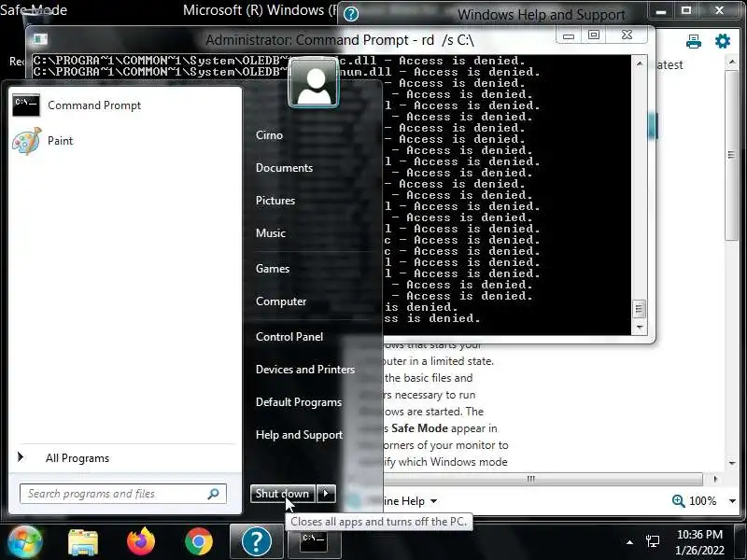
Task: Click the bold Safe Mode text in Help
Action: point(419,428)
